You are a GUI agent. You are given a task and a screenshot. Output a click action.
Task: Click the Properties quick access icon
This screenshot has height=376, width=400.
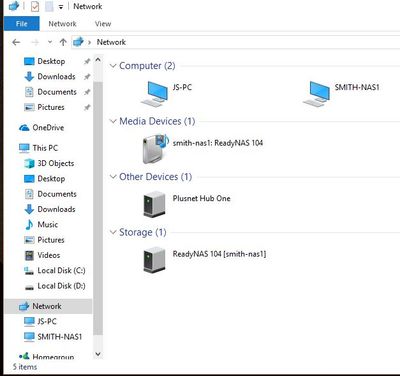(35, 6)
